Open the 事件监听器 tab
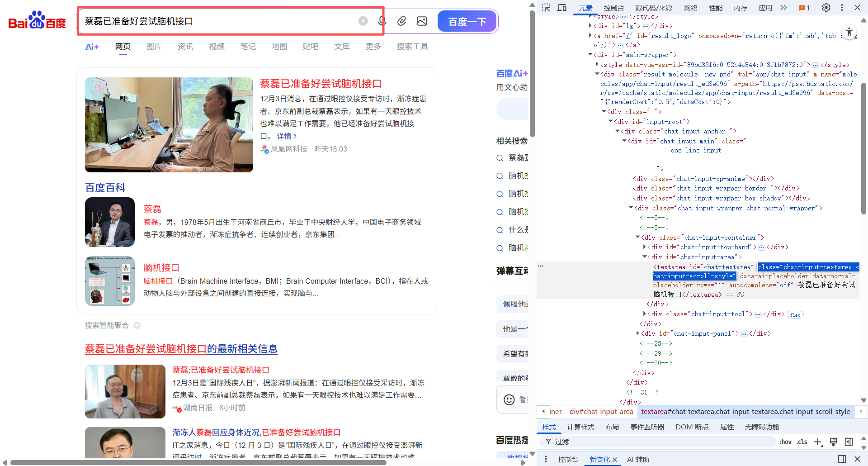Screen dimensions: 868x466 [647, 427]
